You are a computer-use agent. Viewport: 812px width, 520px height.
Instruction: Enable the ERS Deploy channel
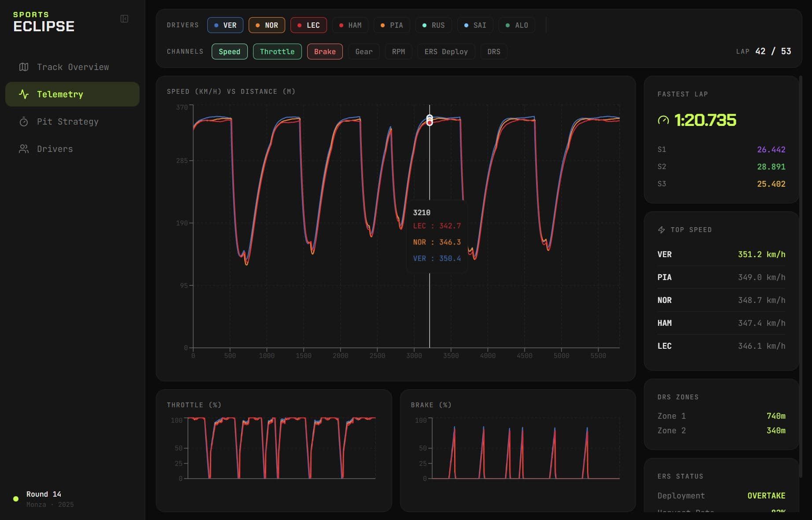pos(446,52)
